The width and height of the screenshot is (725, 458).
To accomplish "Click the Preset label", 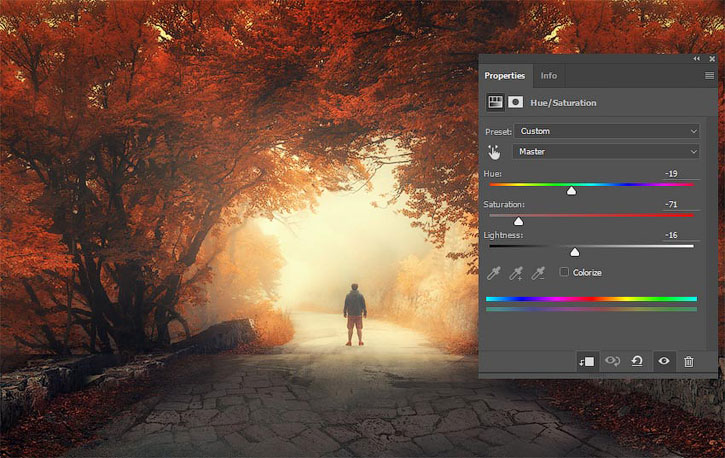I will pos(498,132).
